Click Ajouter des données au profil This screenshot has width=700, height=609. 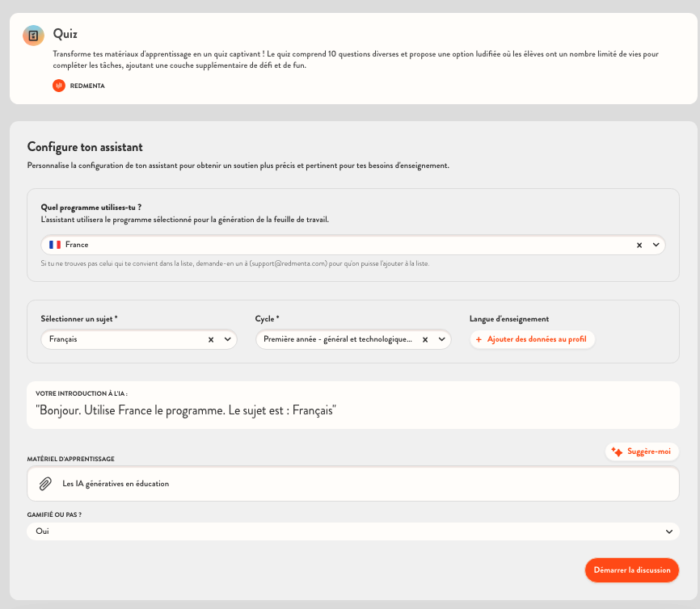[532, 340]
